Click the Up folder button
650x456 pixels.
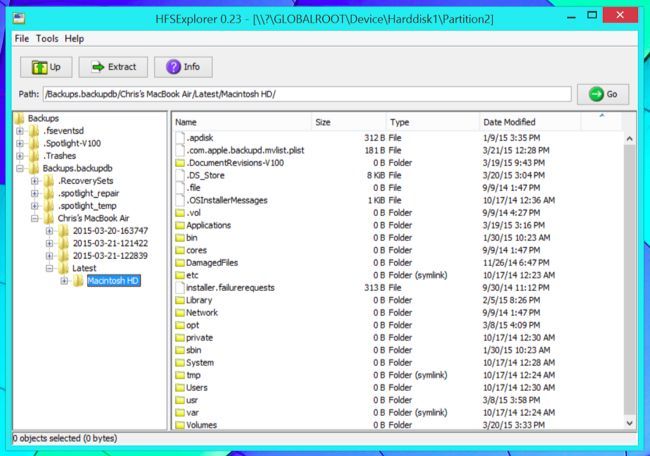pyautogui.click(x=46, y=67)
